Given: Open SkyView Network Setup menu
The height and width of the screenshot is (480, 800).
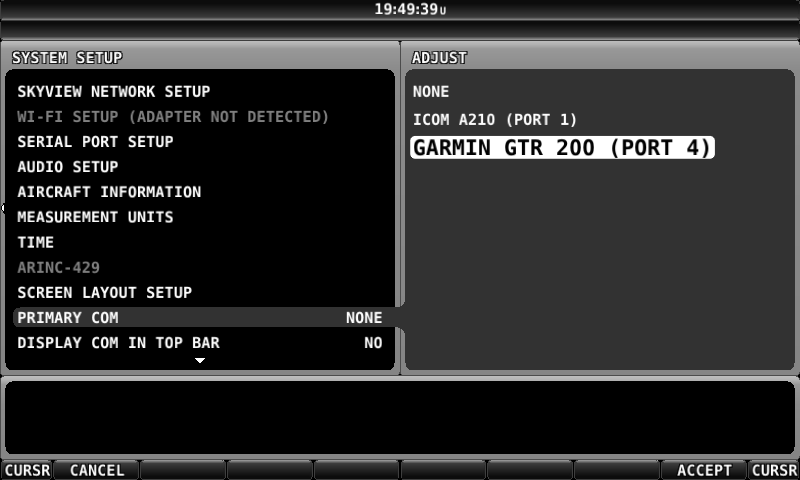Looking at the screenshot, I should (113, 92).
